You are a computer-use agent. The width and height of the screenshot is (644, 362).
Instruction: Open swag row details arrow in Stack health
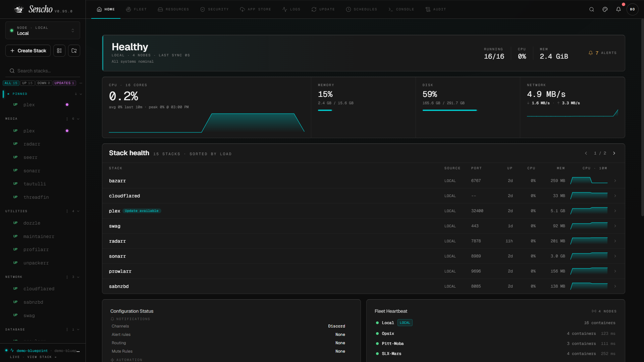pos(615,226)
